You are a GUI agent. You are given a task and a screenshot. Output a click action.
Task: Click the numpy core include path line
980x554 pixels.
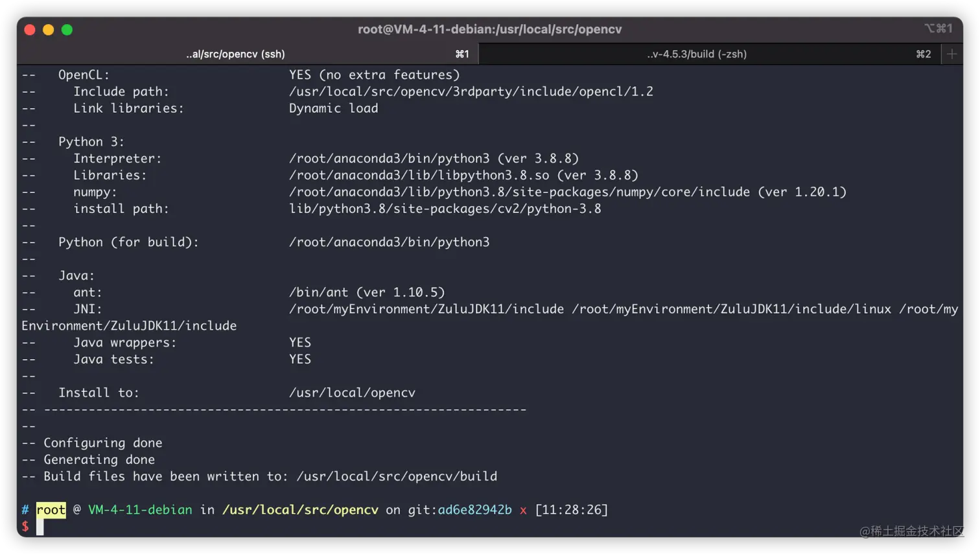pyautogui.click(x=568, y=192)
